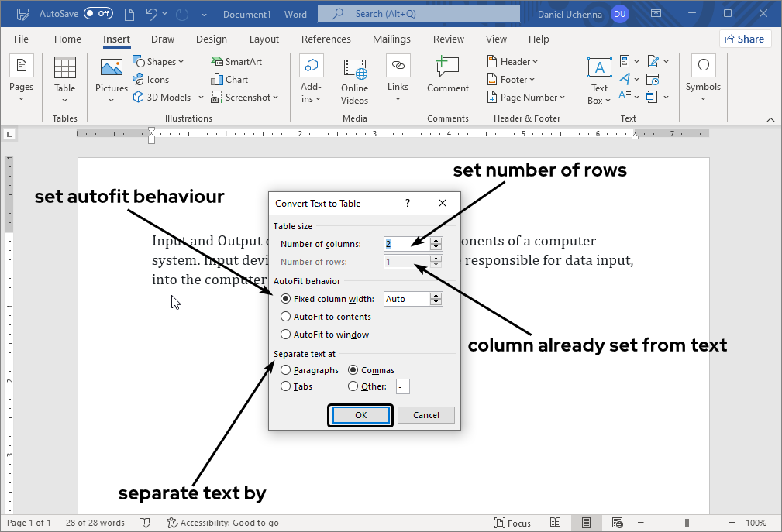Click the Text Box icon

pyautogui.click(x=599, y=80)
